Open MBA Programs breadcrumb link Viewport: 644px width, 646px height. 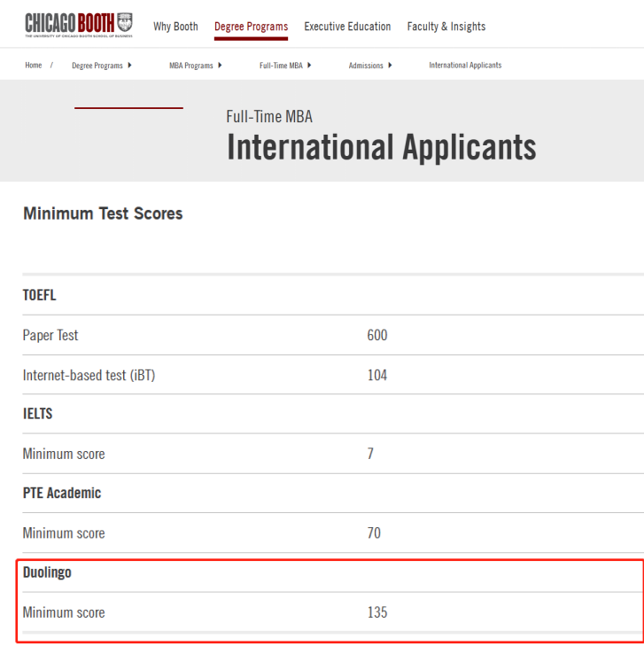(x=191, y=66)
